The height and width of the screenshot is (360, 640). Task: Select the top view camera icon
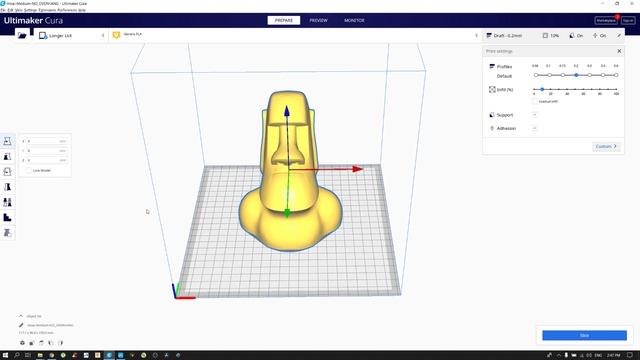pyautogui.click(x=41, y=343)
